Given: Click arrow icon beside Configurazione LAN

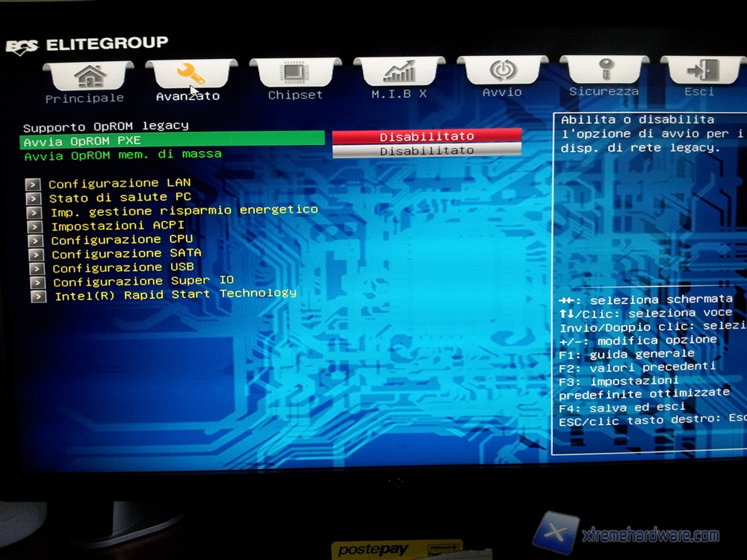Looking at the screenshot, I should pyautogui.click(x=33, y=184).
